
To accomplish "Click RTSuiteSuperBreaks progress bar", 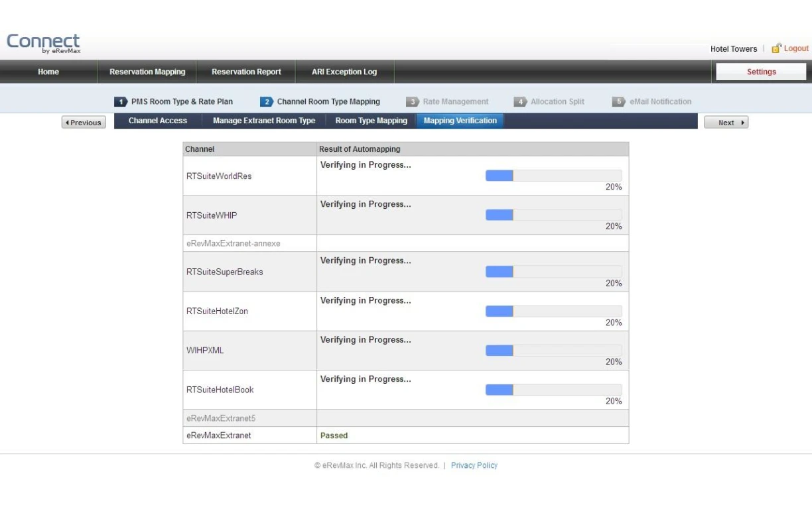I will 554,272.
